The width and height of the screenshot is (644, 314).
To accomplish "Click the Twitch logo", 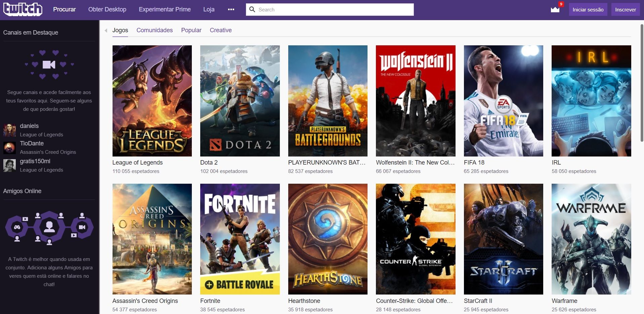I will point(22,9).
